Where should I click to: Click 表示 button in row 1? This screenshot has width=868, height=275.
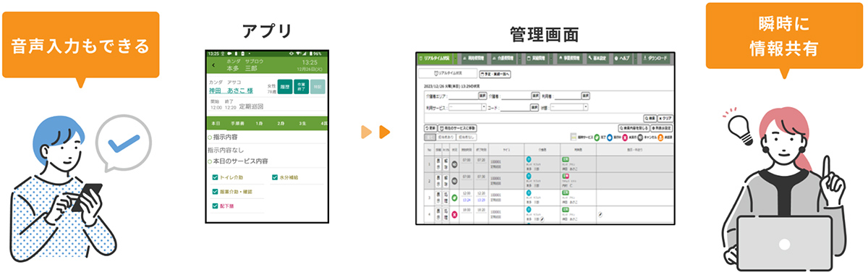pos(438,164)
